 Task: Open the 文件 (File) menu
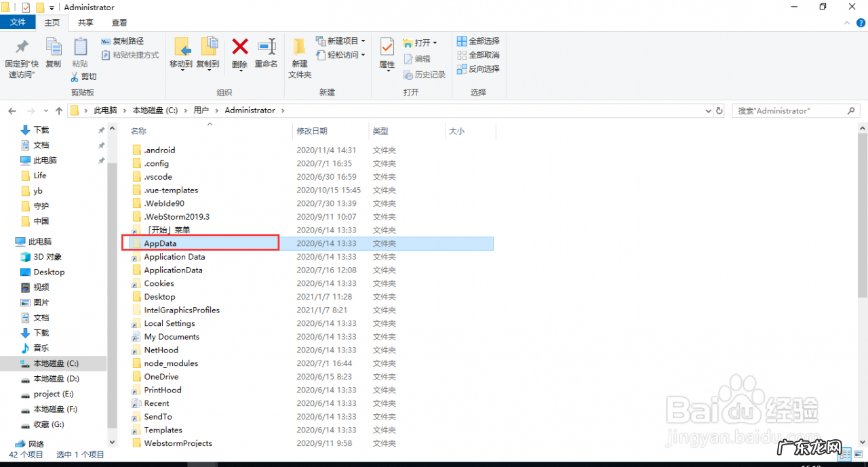point(18,22)
